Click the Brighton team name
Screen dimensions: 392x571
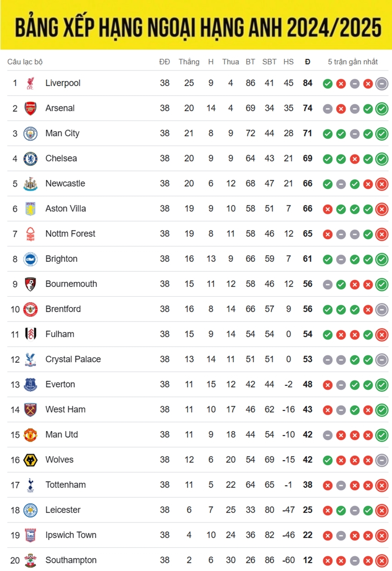point(61,259)
